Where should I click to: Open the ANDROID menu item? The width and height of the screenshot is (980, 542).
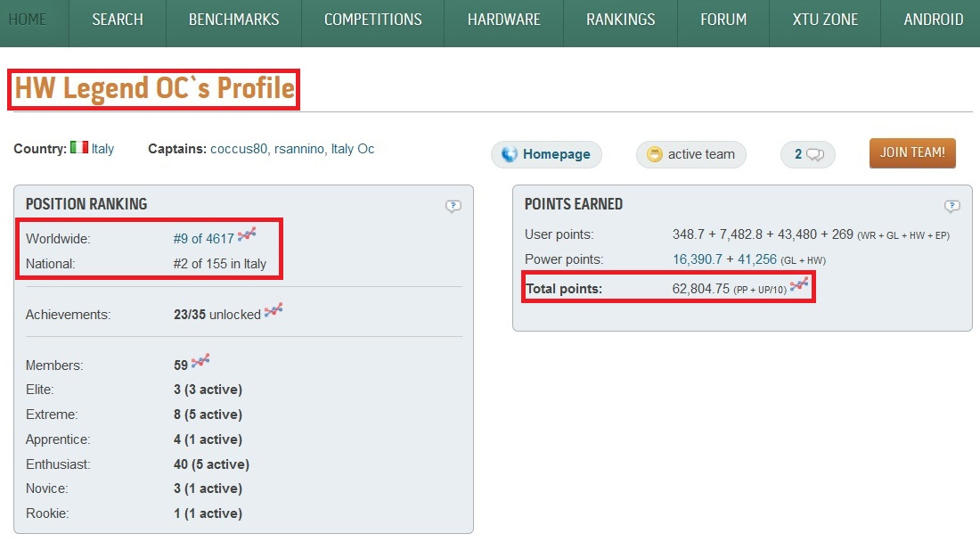[933, 20]
